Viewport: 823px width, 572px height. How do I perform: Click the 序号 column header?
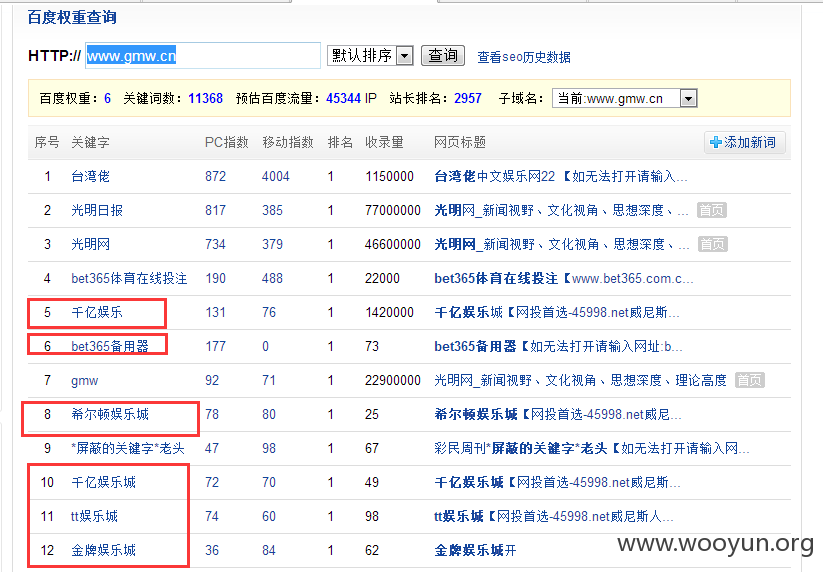point(47,142)
